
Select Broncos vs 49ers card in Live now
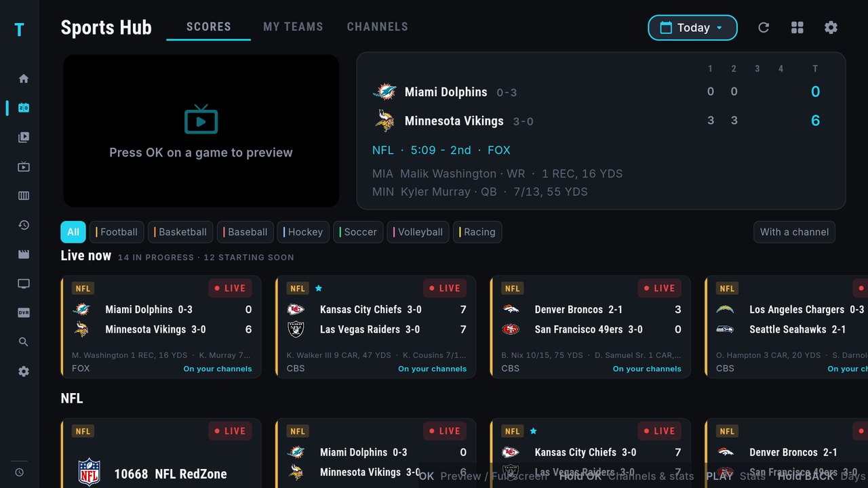[591, 327]
